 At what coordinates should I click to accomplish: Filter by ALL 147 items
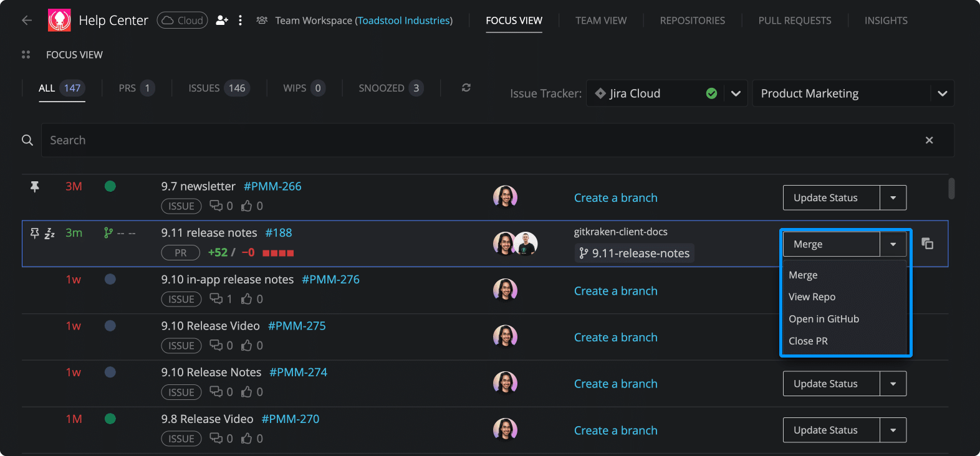(62, 88)
